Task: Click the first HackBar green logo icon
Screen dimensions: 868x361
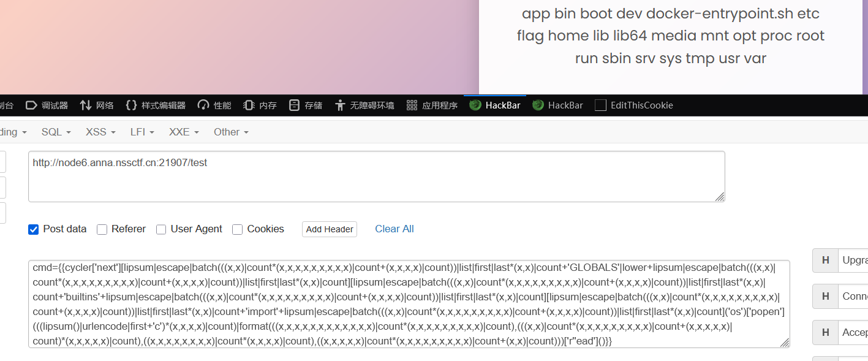Action: coord(475,105)
